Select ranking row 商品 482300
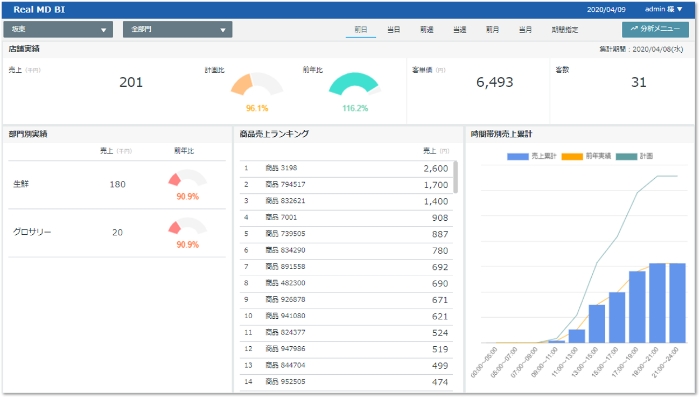Viewport: 700px width, 398px height. point(346,284)
